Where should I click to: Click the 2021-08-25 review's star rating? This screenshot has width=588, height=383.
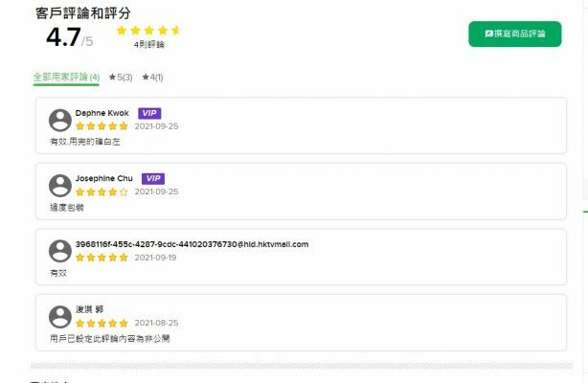pyautogui.click(x=102, y=323)
